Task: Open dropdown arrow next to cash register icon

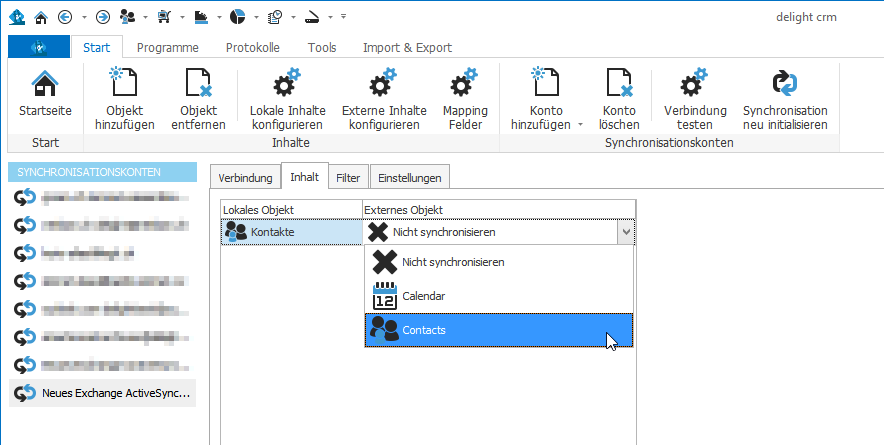Action: click(219, 17)
